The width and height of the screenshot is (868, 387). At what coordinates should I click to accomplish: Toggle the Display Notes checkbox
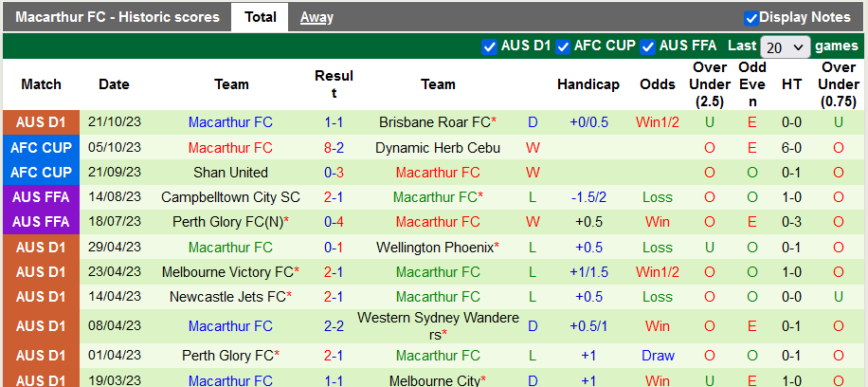tap(751, 17)
